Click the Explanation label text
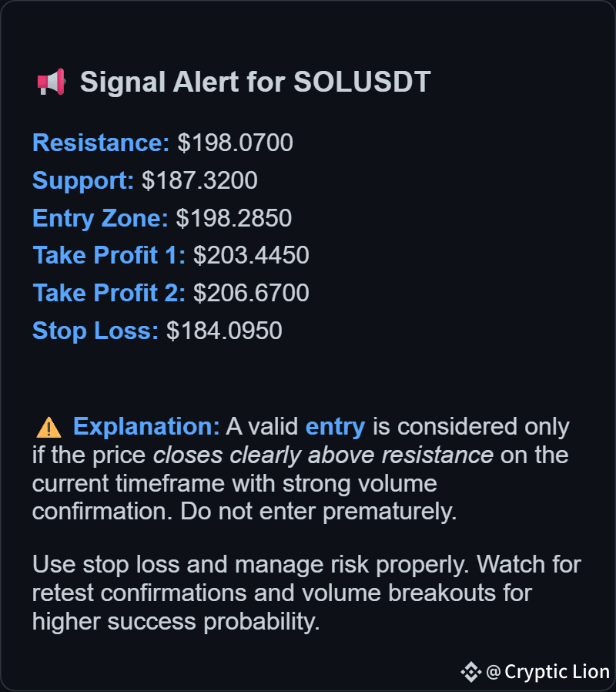 point(146,427)
